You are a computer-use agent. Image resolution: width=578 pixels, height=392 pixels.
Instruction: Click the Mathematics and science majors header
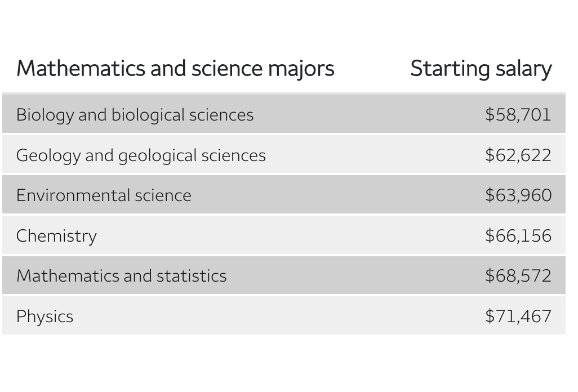175,69
